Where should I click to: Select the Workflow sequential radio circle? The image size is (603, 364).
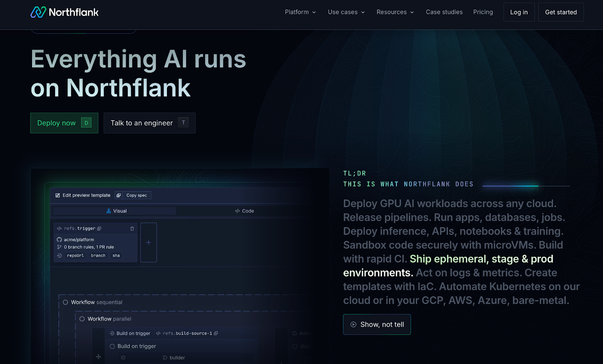[66, 302]
